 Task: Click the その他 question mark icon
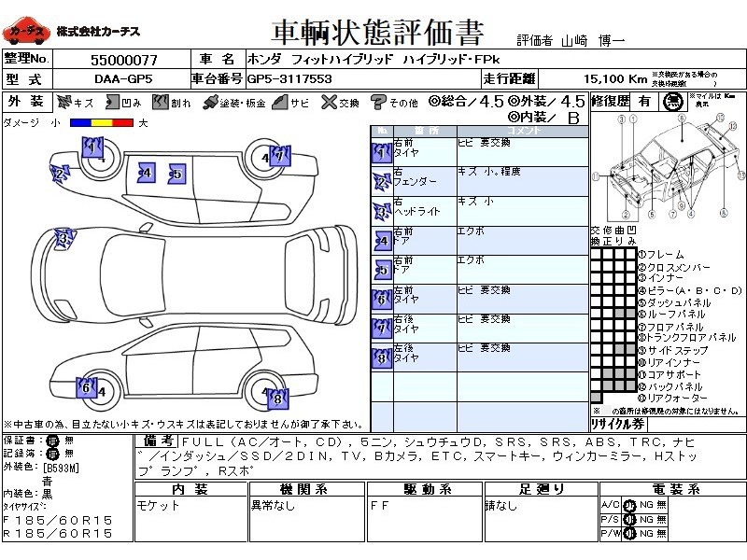377,102
